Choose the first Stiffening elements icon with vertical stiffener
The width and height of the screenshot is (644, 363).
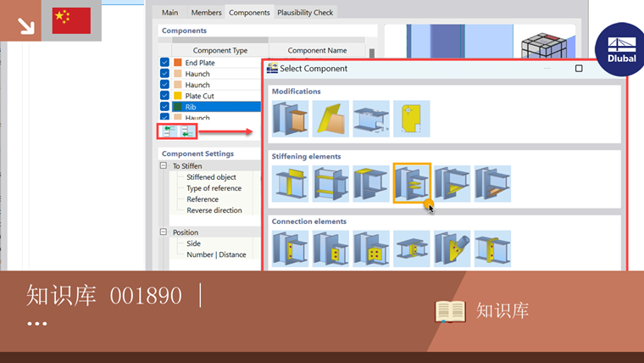tap(290, 184)
